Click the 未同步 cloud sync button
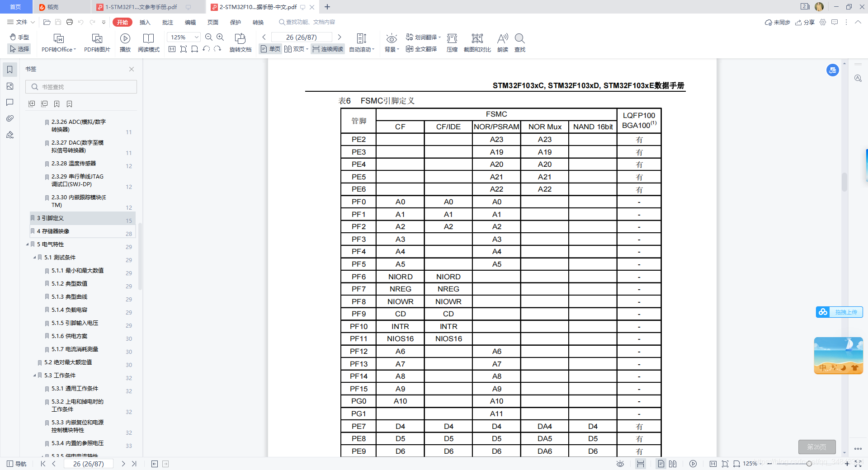Screen dimensions: 868x470 click(x=777, y=22)
